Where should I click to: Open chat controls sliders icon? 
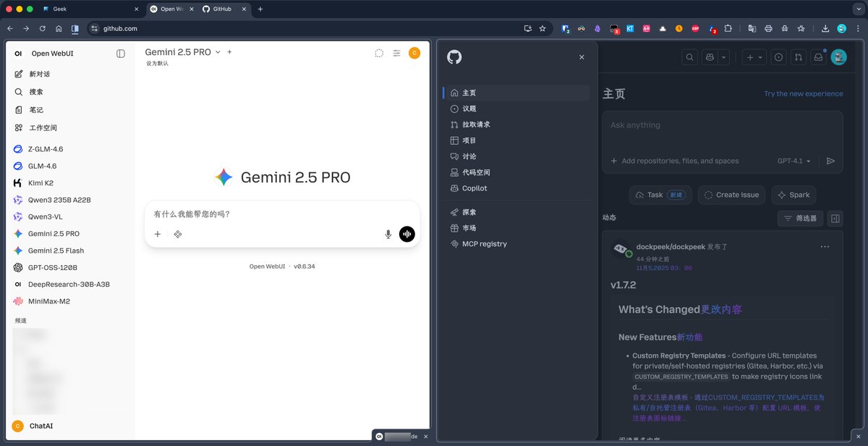(x=396, y=53)
